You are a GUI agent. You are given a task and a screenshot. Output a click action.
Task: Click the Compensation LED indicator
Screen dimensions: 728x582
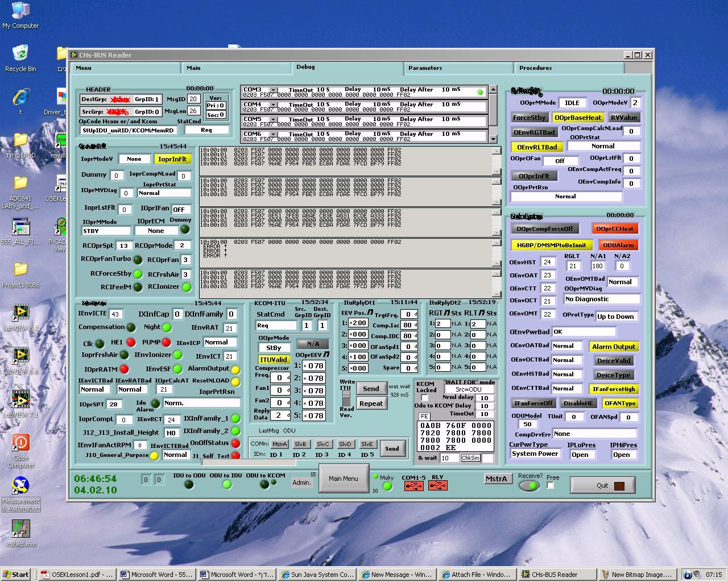131,327
